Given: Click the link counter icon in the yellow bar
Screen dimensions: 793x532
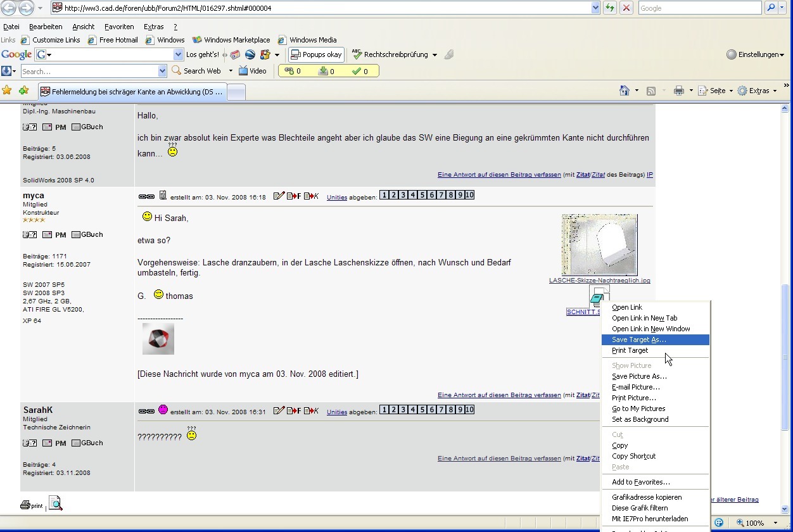Looking at the screenshot, I should pyautogui.click(x=293, y=71).
